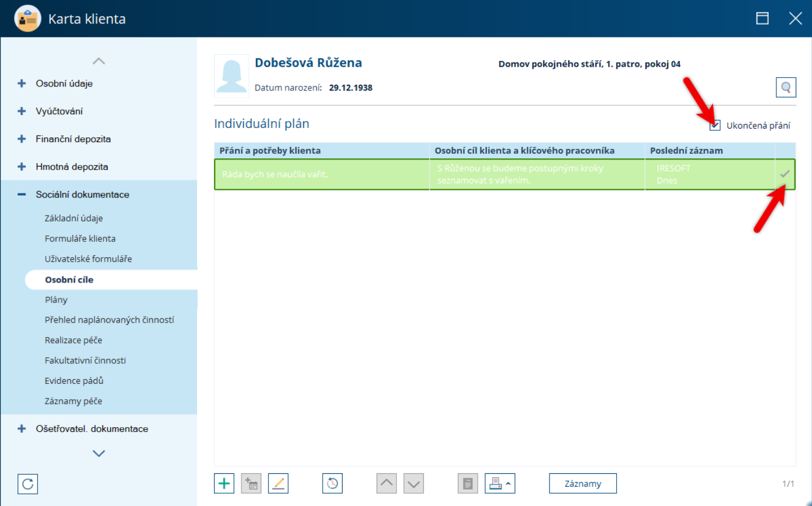Open Evidence pádů in the sidebar

tap(74, 380)
